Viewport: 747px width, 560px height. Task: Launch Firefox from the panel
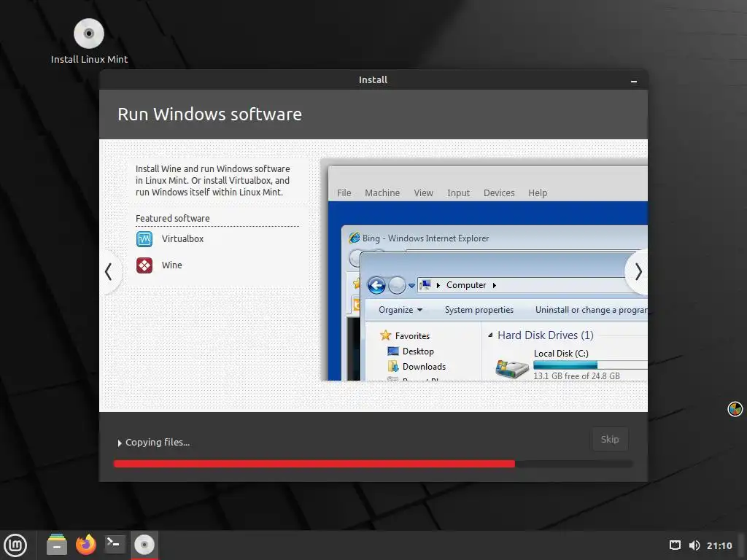point(86,544)
